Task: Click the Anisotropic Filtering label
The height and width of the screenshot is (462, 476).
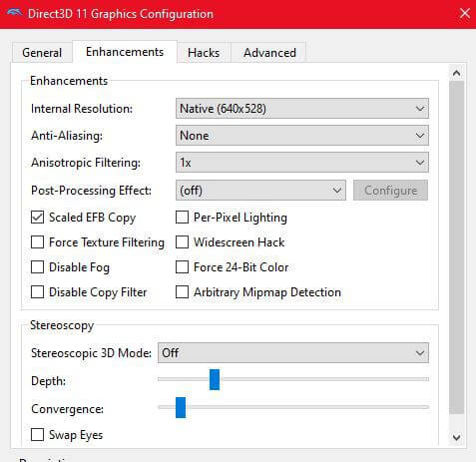Action: [x=86, y=163]
